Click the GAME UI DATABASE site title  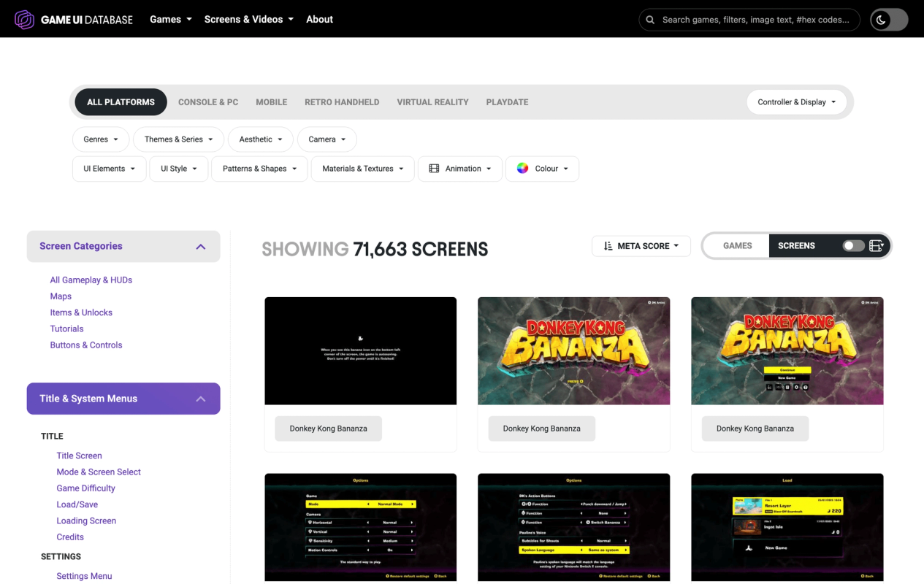(x=87, y=20)
